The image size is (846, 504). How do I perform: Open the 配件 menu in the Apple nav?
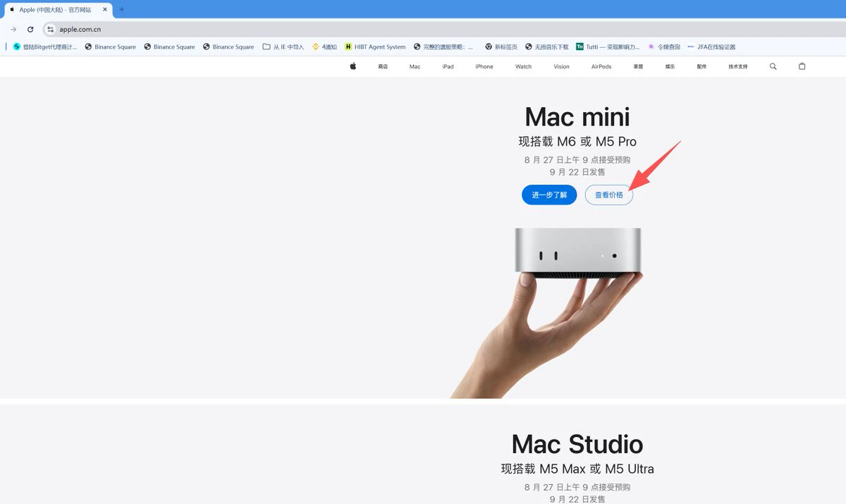click(x=701, y=67)
